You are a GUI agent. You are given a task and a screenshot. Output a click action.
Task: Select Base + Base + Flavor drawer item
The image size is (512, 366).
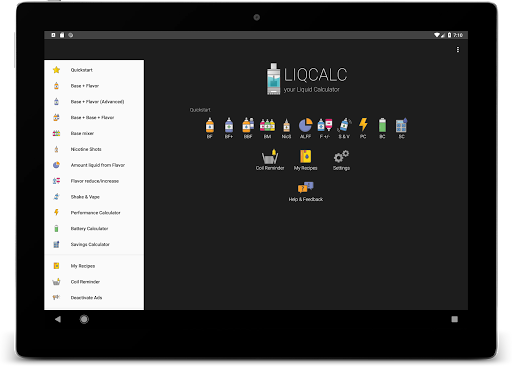pos(94,118)
